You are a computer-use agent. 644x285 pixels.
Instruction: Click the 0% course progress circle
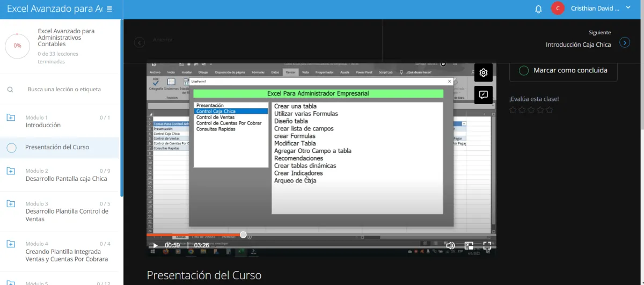pos(18,46)
